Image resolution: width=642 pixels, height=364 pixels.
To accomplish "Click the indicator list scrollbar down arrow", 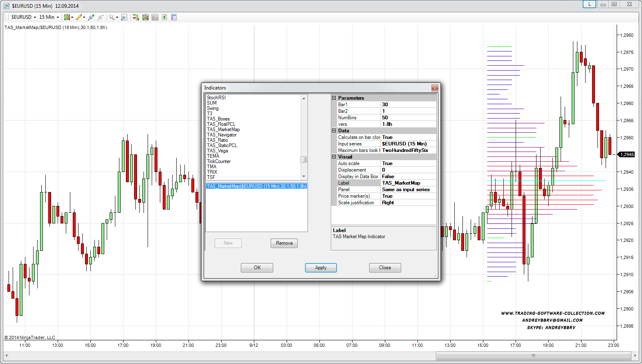I will tap(304, 176).
